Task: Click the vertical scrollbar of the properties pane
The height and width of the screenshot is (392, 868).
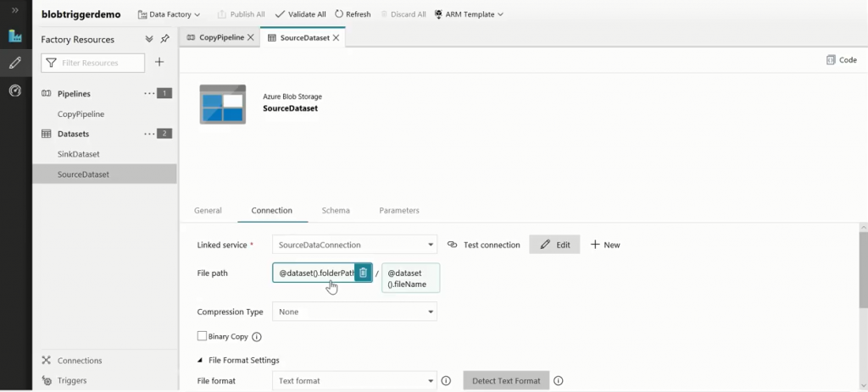Action: (x=863, y=270)
